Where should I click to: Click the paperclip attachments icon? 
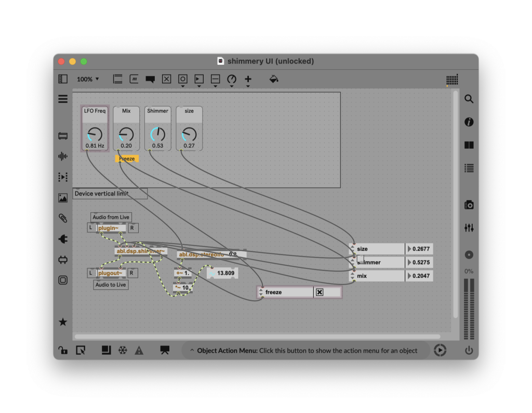[x=63, y=218]
